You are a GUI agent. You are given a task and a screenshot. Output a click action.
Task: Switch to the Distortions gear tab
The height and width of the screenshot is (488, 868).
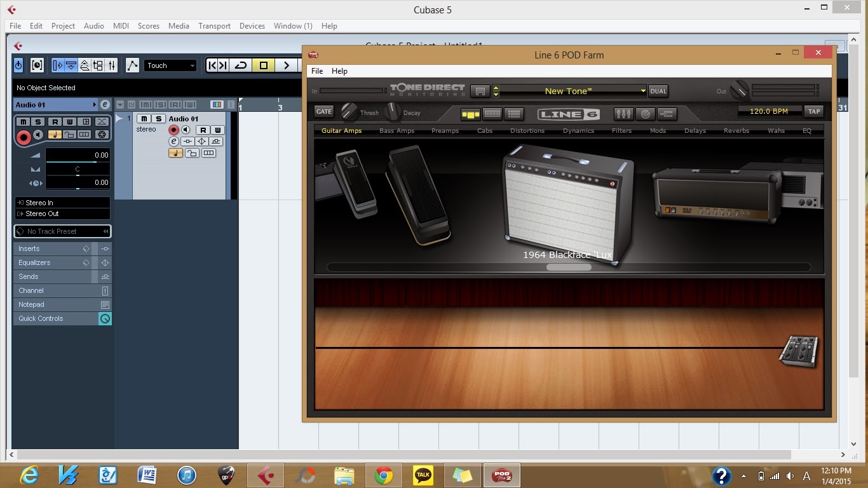pos(527,131)
